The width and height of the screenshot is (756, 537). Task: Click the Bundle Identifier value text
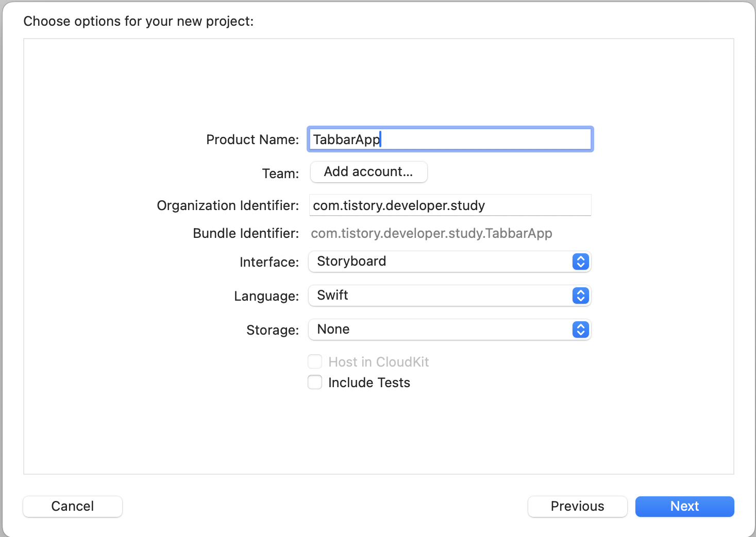point(431,233)
